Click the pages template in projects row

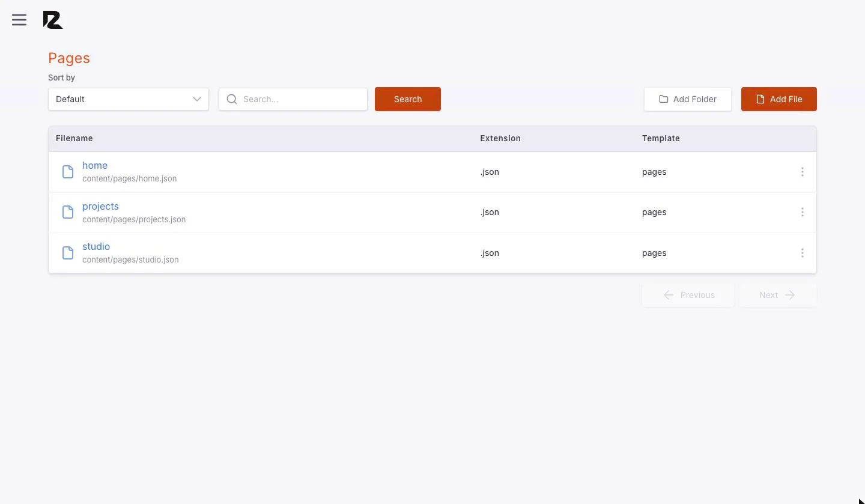[x=654, y=212]
